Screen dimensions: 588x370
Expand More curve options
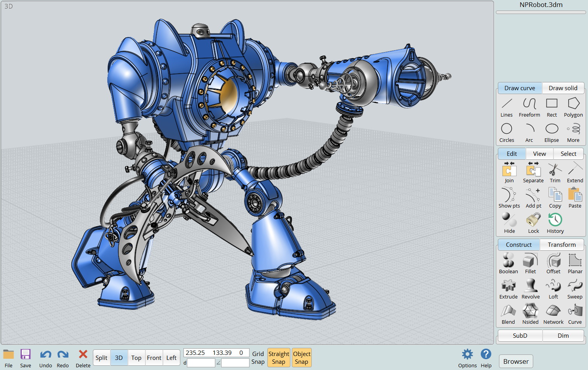[x=573, y=132]
